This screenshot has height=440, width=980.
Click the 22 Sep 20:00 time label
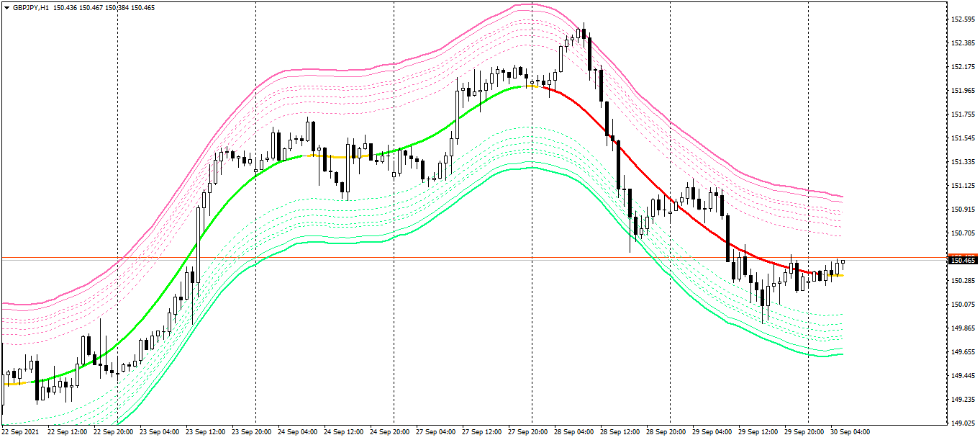[113, 432]
